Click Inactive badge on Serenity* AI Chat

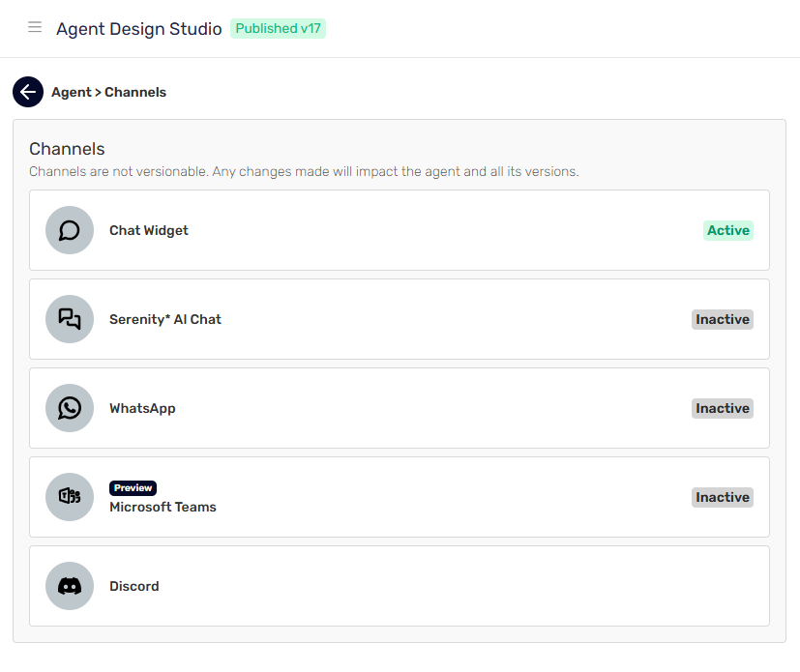722,319
